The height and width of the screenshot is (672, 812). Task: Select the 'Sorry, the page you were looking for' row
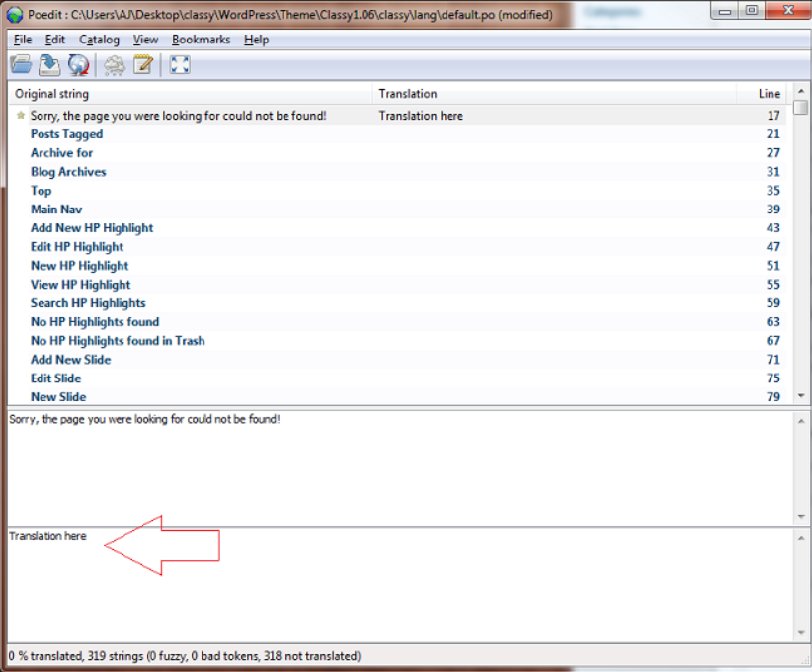coord(398,116)
